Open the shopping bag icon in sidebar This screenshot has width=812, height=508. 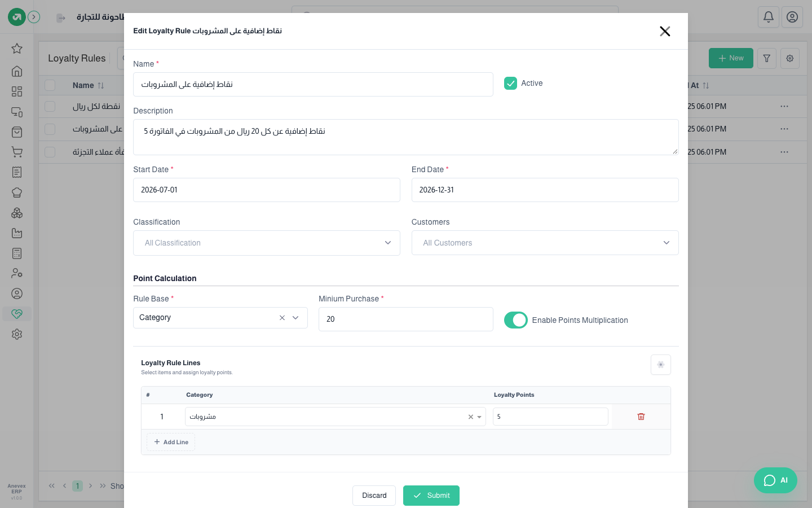click(x=17, y=132)
